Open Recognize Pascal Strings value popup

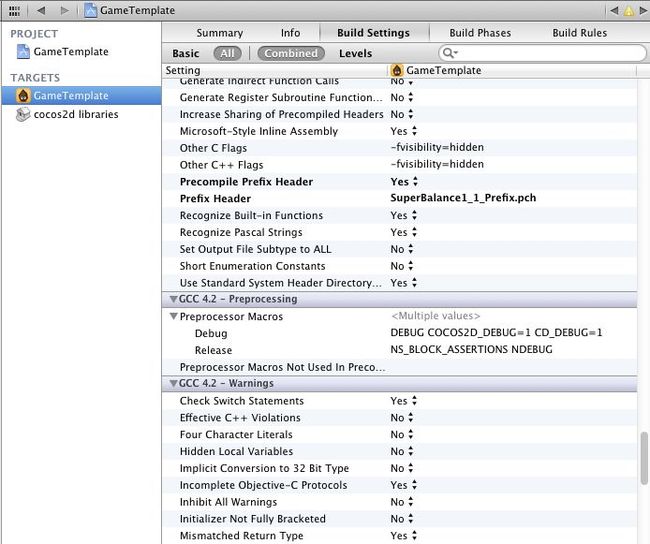point(403,232)
